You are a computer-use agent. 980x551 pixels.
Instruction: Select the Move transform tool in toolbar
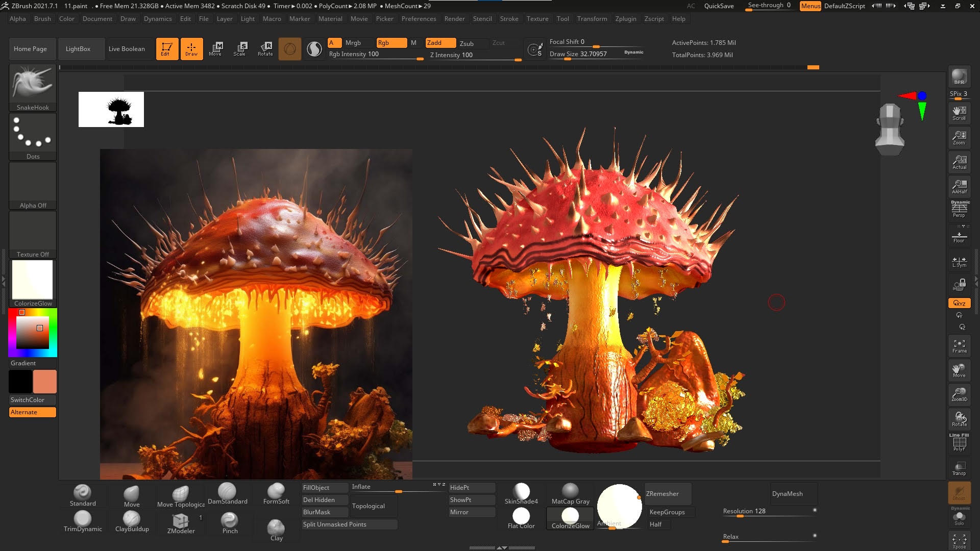(x=215, y=48)
